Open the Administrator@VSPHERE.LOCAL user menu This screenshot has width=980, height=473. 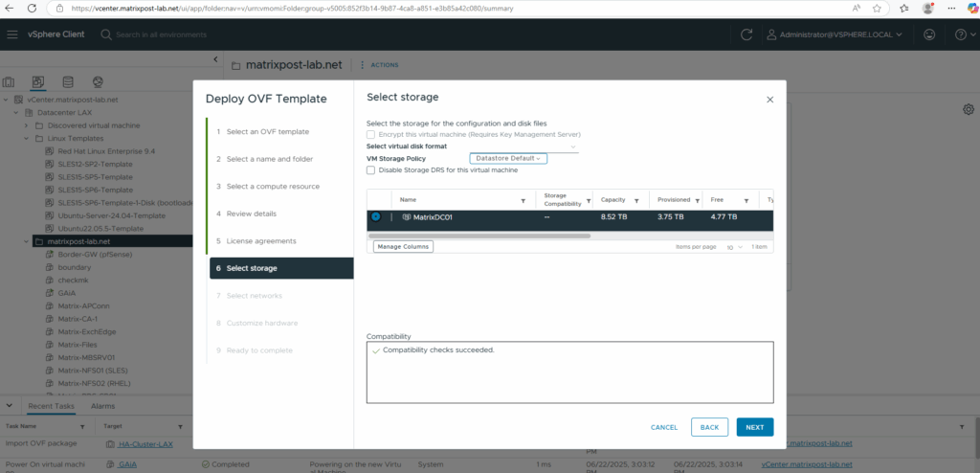835,34
